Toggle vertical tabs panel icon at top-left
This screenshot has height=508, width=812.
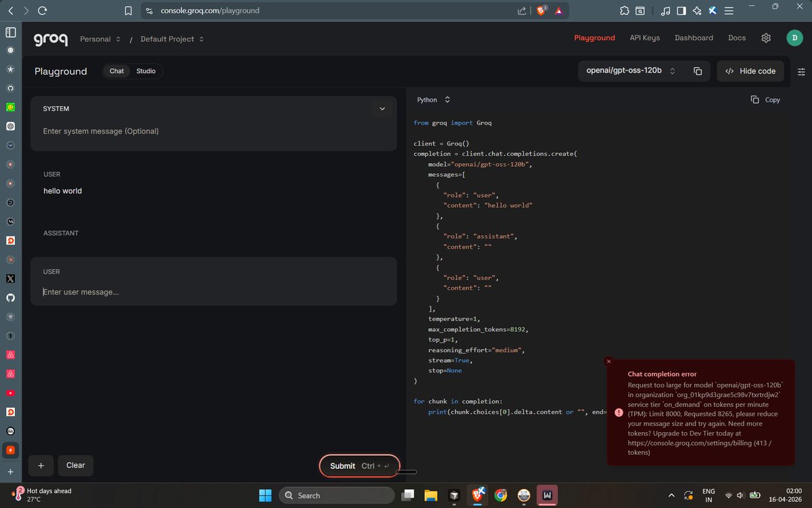pyautogui.click(x=10, y=32)
